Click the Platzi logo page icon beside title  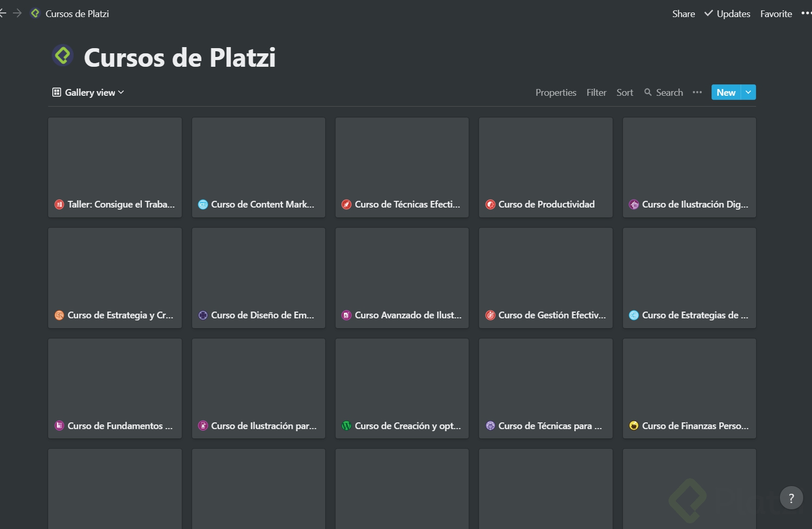63,56
